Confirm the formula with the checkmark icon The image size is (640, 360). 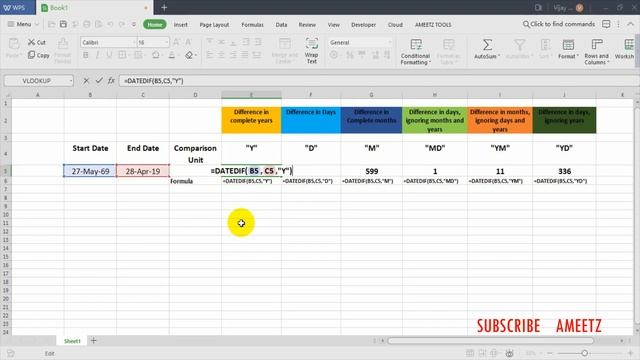coord(99,80)
